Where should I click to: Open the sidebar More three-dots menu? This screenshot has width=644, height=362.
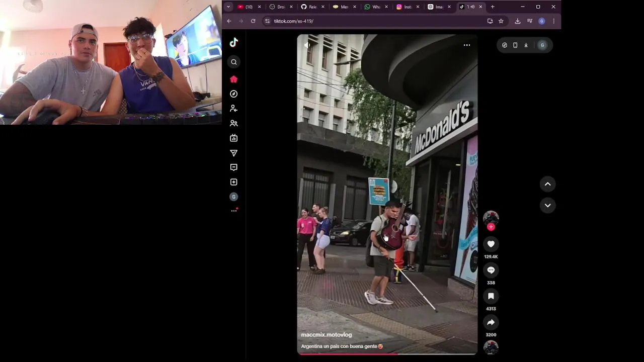click(234, 211)
